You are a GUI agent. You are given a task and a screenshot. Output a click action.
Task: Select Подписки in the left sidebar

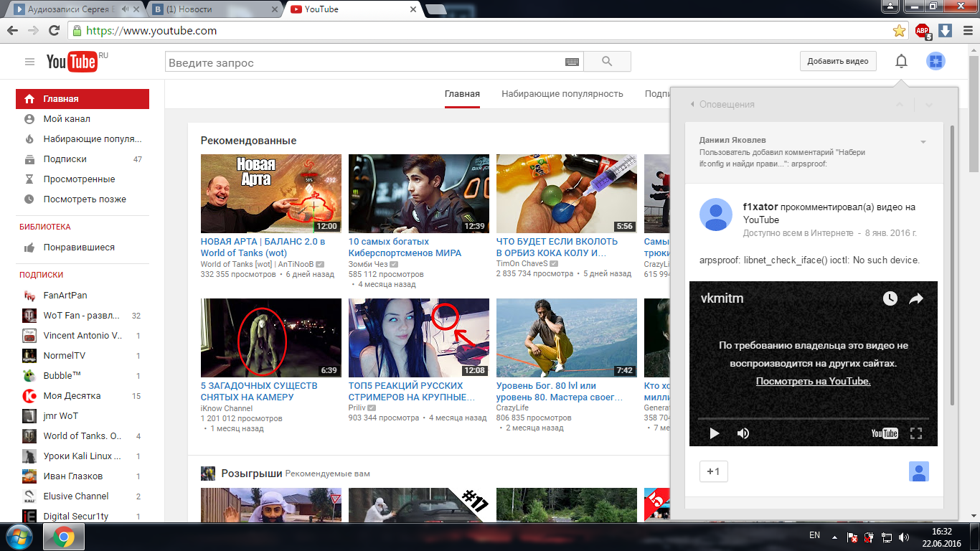click(x=65, y=159)
